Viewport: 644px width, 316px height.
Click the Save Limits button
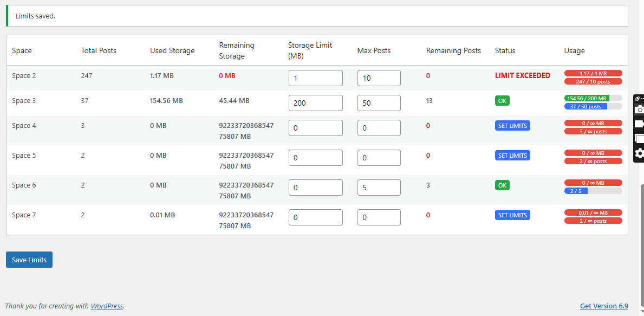(29, 260)
